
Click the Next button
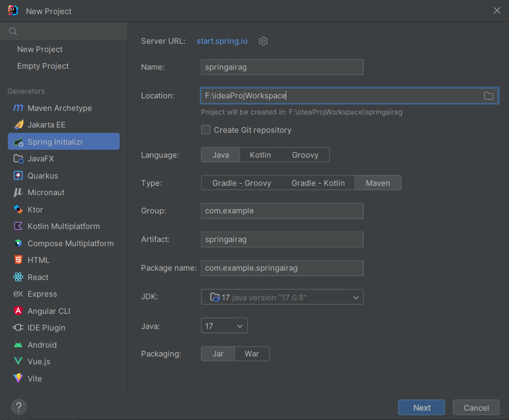[x=422, y=408]
